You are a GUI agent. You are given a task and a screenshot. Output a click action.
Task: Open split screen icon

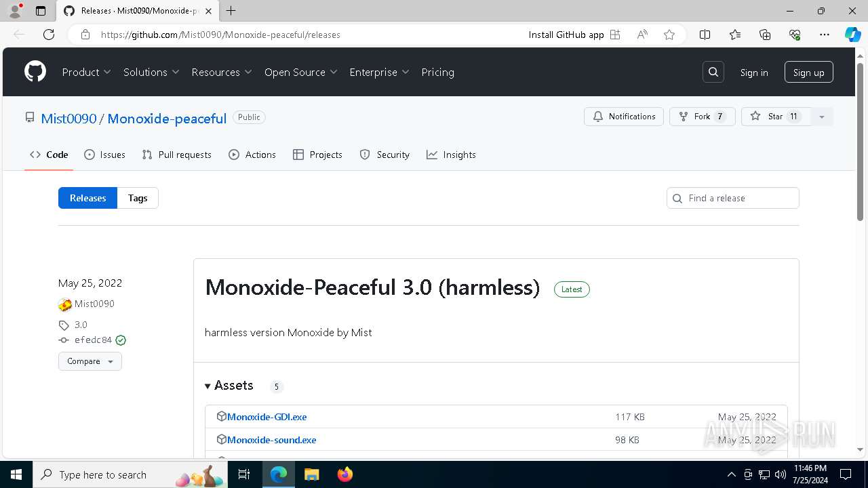[705, 35]
